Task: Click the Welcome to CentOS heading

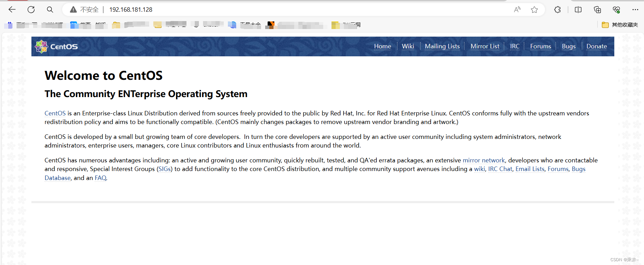Action: tap(104, 76)
